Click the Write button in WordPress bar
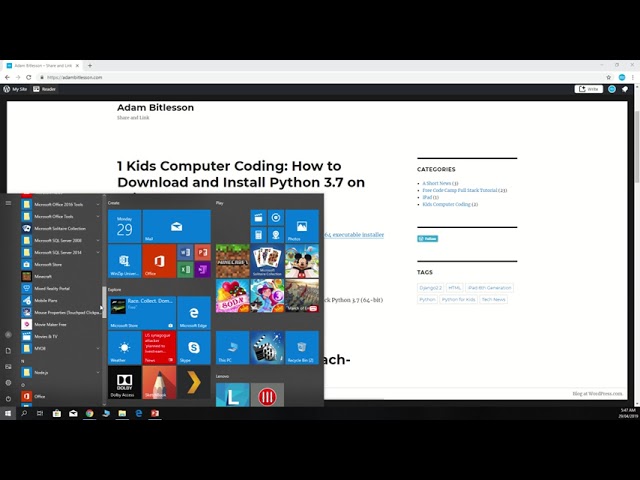Viewport: 640px width, 480px height. click(x=589, y=89)
